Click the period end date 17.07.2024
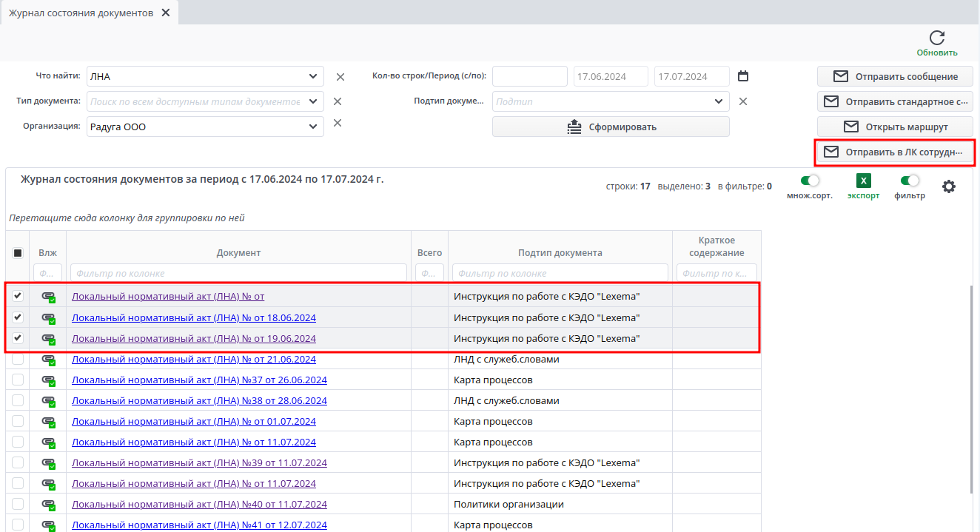The height and width of the screenshot is (532, 980). [692, 76]
